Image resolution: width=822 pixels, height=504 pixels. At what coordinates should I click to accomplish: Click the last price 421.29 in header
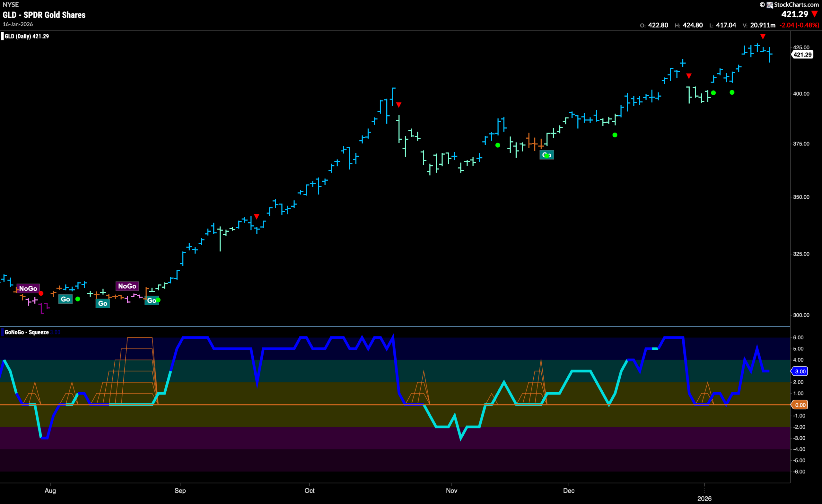tap(795, 14)
